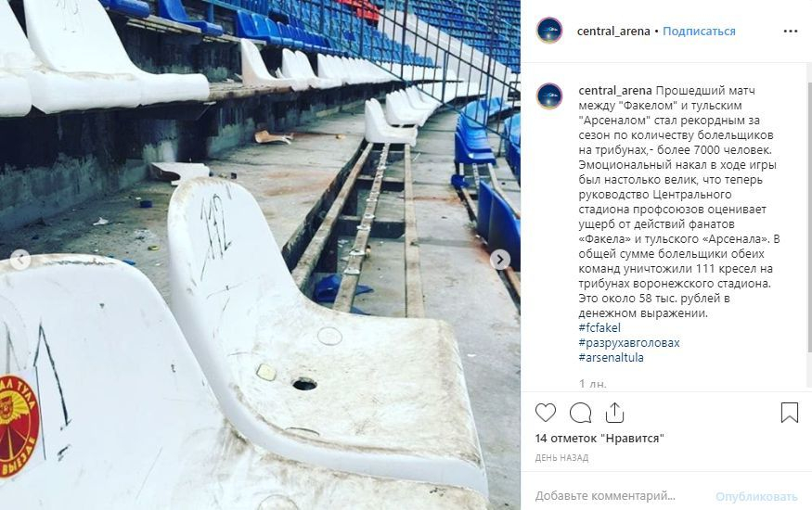Open the central_arena avatar beside the caption
Screen dimensions: 812x510
coord(549,96)
